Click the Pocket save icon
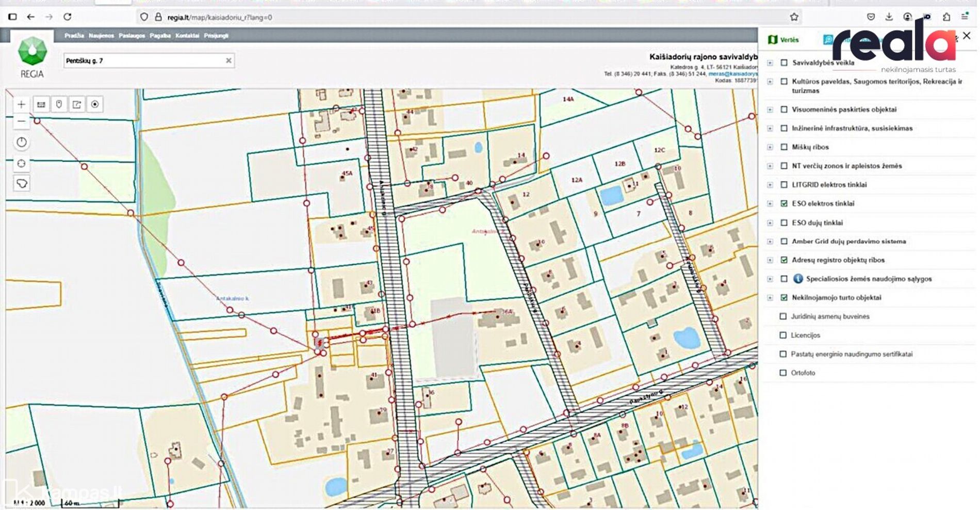 click(871, 17)
